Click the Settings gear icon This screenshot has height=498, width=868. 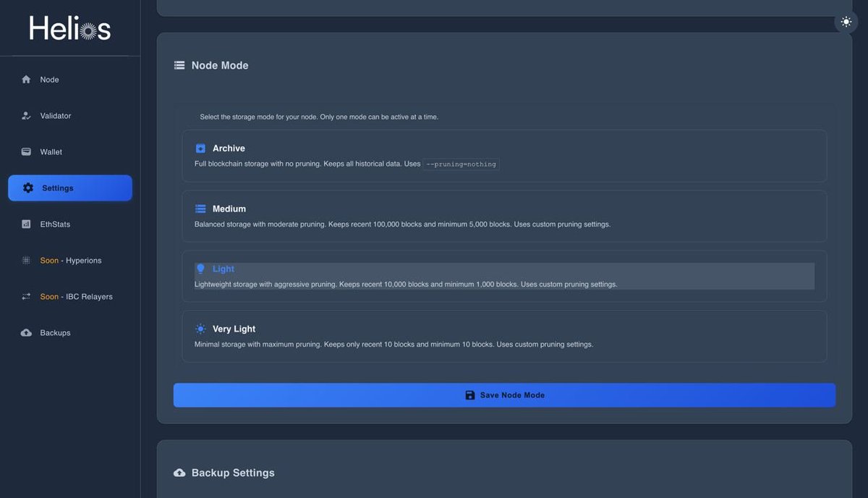28,188
